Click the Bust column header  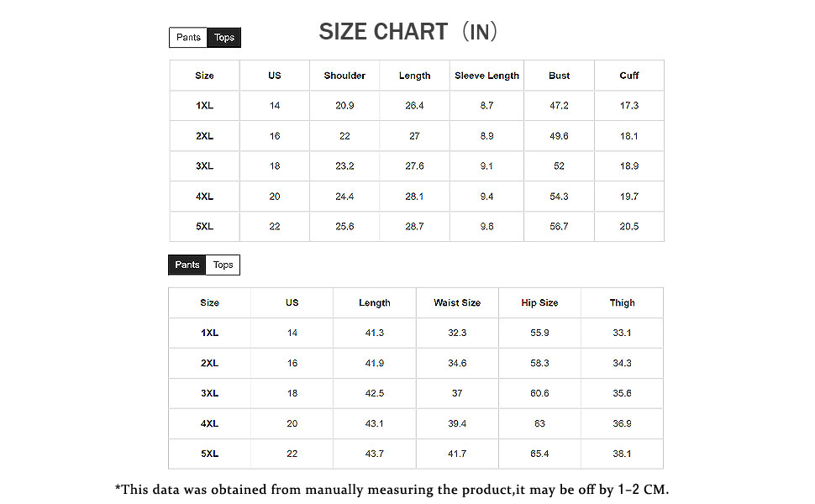coord(560,76)
